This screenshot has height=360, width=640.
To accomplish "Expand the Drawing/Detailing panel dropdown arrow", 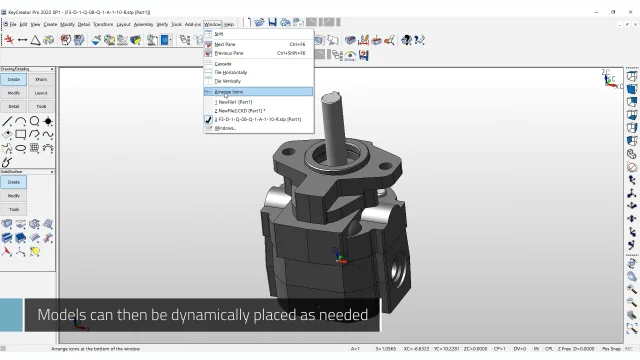I will [x=52, y=69].
